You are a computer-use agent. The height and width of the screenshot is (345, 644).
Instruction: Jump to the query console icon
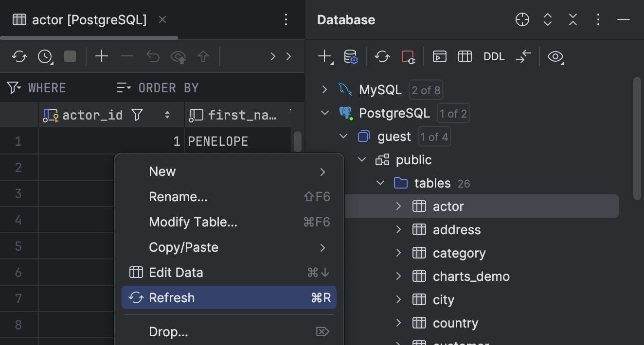[x=439, y=56]
